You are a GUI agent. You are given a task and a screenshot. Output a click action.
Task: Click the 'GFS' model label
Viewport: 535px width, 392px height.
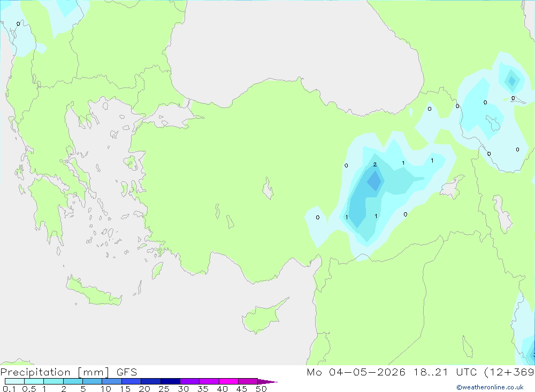click(127, 372)
